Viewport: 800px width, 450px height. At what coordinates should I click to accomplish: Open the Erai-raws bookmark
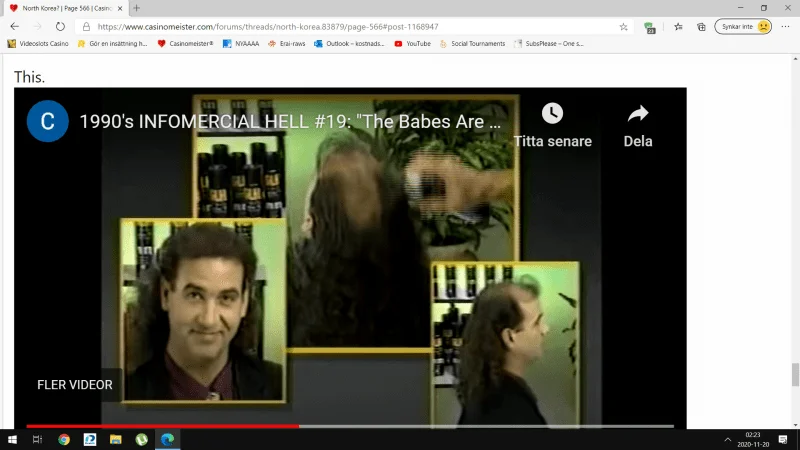click(286, 44)
